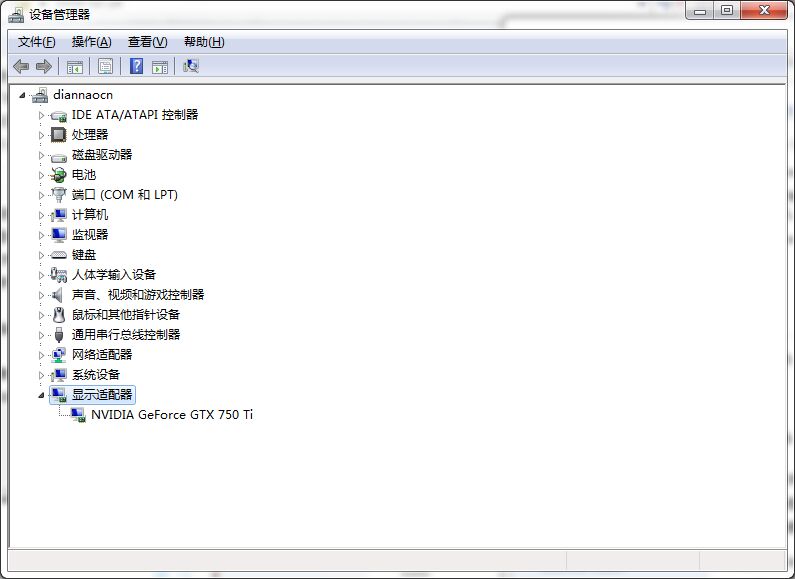
Task: Collapse the 显示适配器 node arrow
Action: [42, 395]
